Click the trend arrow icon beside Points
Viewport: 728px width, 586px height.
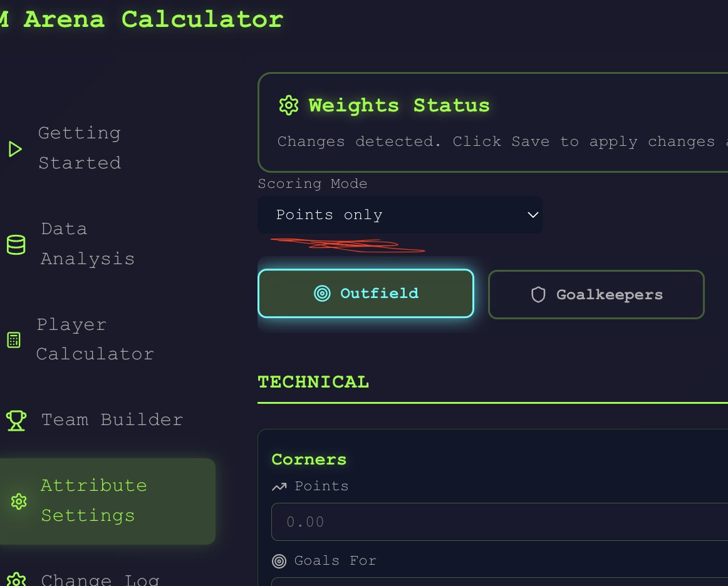(x=279, y=486)
